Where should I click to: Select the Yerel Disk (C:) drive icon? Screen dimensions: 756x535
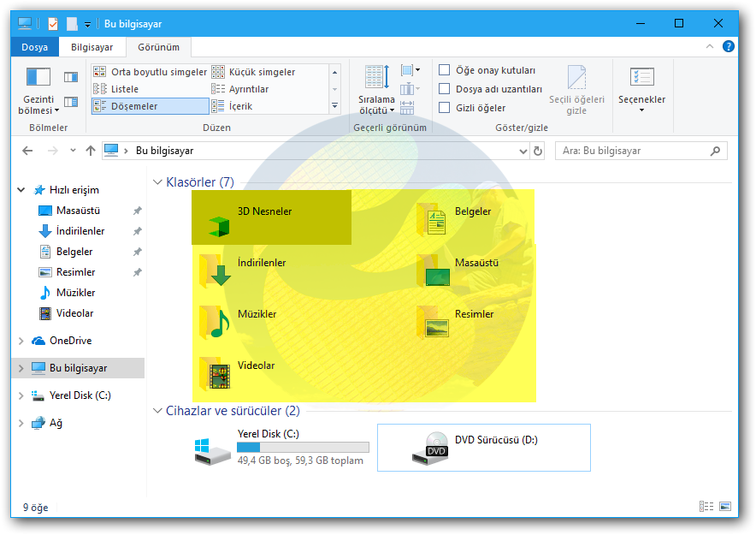(212, 452)
